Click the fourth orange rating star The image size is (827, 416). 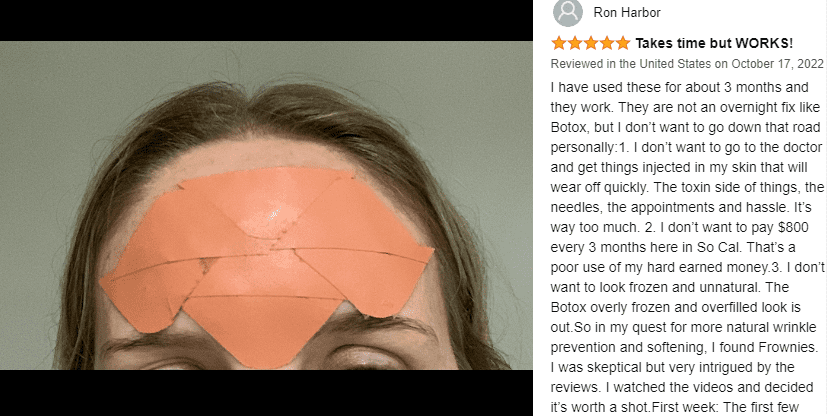click(607, 43)
